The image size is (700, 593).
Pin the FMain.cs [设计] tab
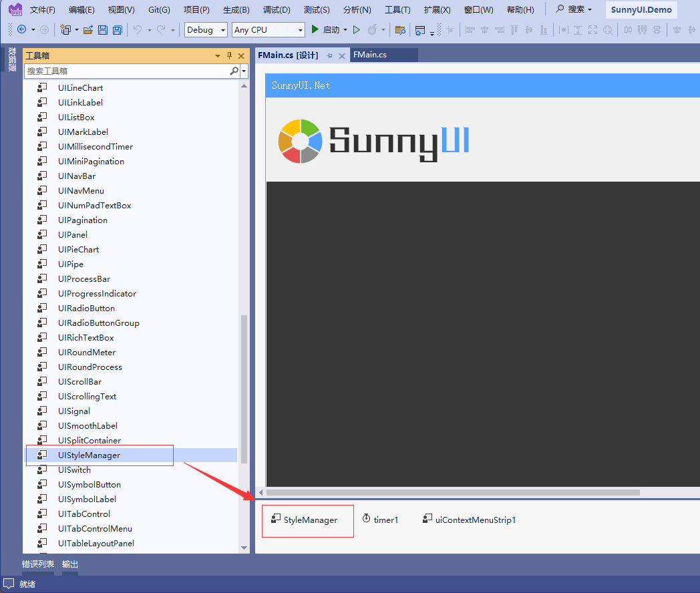[329, 56]
